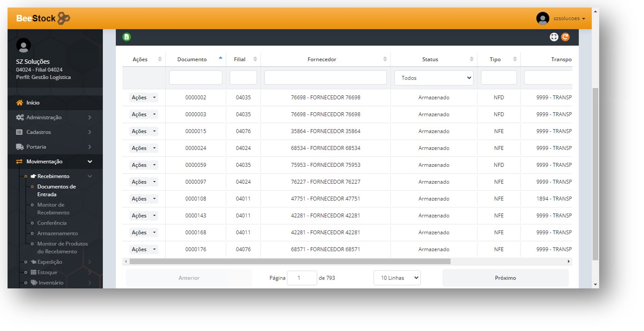Expand the Administração menu
The width and height of the screenshot is (644, 331).
53,118
